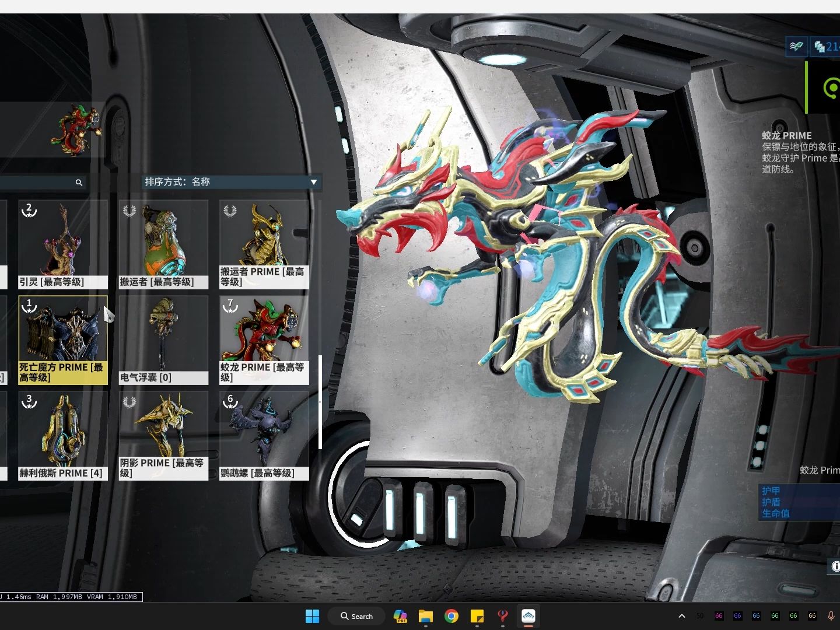The width and height of the screenshot is (840, 630).
Task: Open the red flame app in the taskbar
Action: (503, 616)
